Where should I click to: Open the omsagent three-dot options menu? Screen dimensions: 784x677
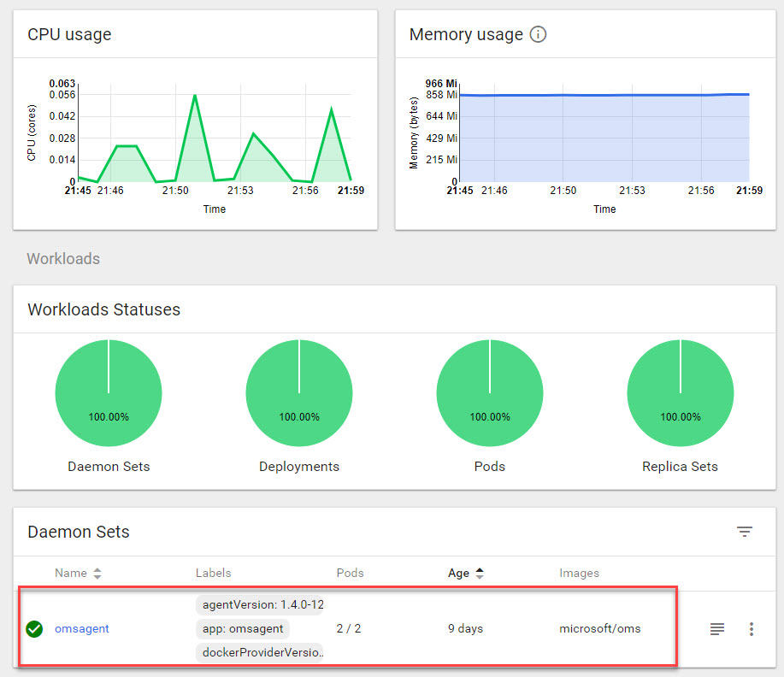[x=752, y=628]
